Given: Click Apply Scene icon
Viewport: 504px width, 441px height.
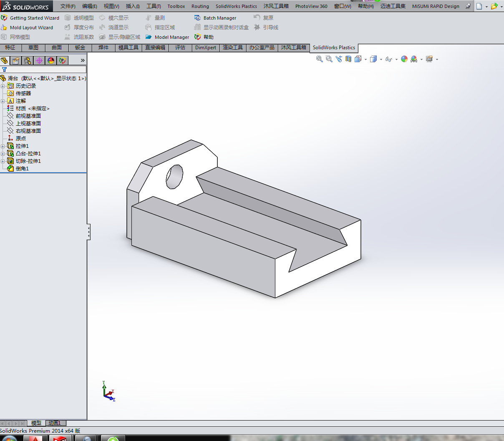Looking at the screenshot, I should click(x=414, y=59).
